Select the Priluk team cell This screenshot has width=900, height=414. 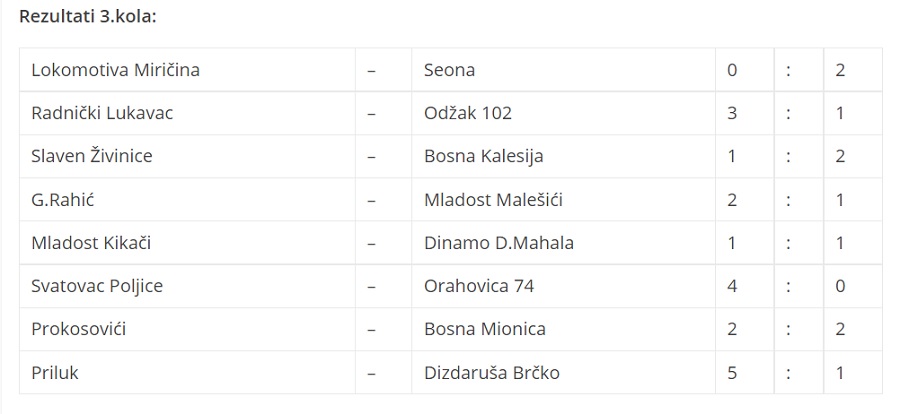pyautogui.click(x=55, y=372)
